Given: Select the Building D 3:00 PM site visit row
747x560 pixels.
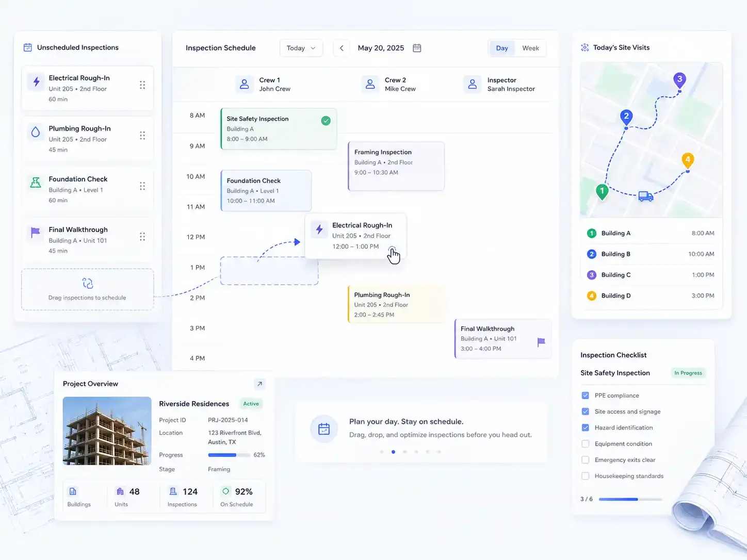Looking at the screenshot, I should point(651,295).
